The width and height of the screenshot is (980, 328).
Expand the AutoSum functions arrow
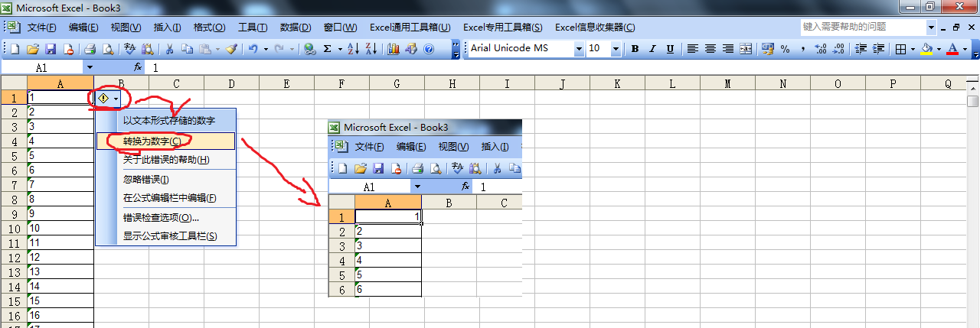pos(339,49)
